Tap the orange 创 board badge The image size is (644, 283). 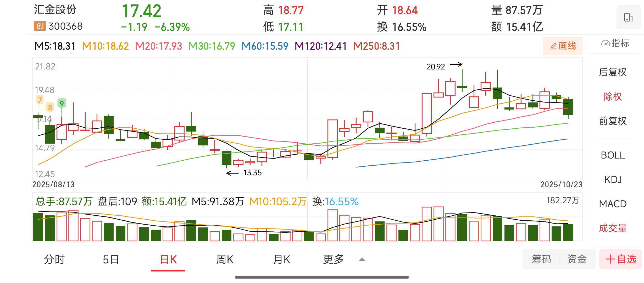tap(40, 26)
